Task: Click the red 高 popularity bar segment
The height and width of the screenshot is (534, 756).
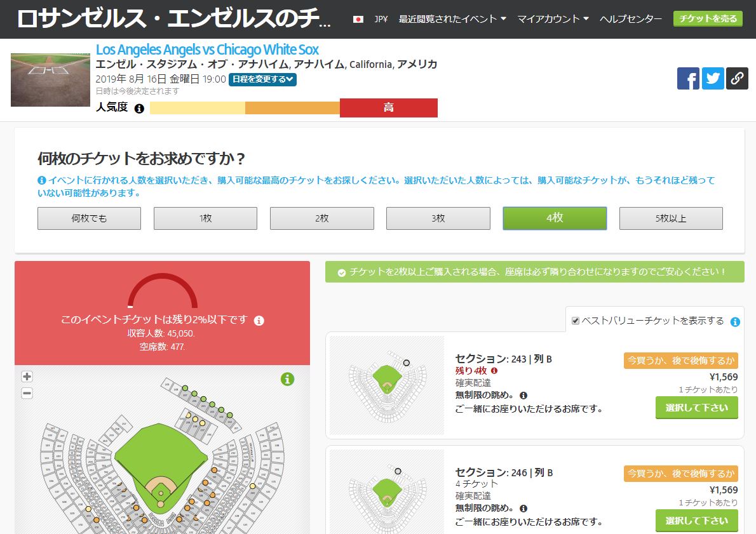Action: point(389,108)
